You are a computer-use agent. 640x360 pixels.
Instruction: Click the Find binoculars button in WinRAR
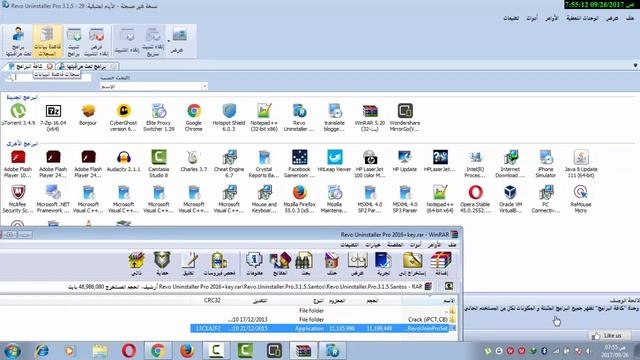pyautogui.click(x=304, y=264)
